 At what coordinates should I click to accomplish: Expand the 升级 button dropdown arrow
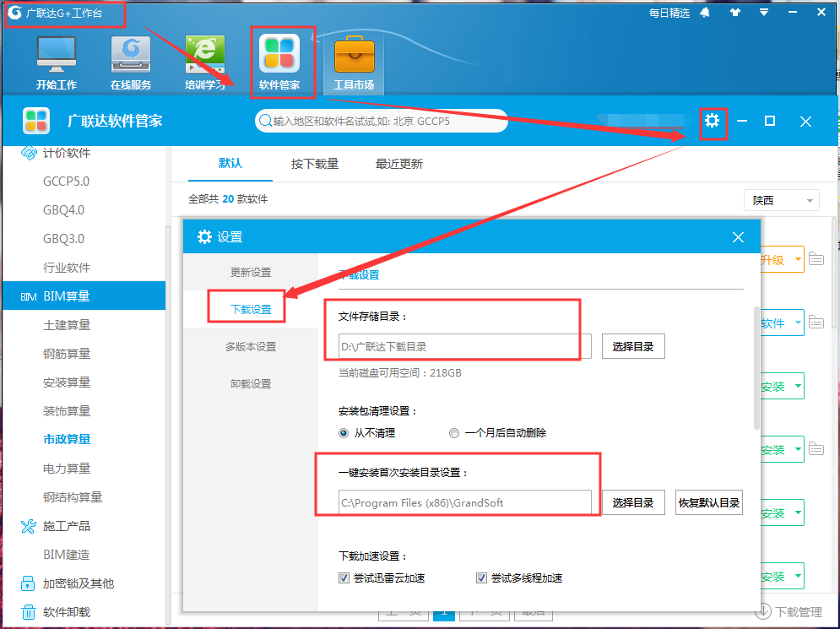(798, 260)
